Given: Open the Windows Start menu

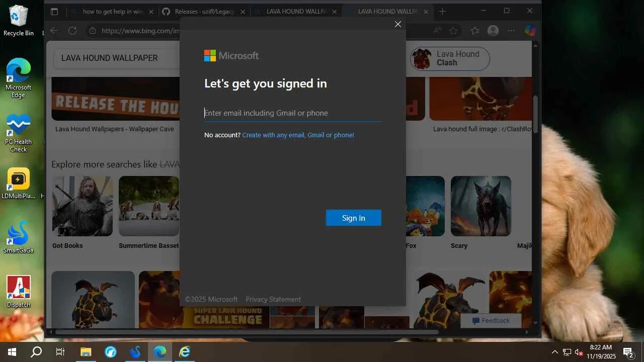Looking at the screenshot, I should (x=12, y=352).
